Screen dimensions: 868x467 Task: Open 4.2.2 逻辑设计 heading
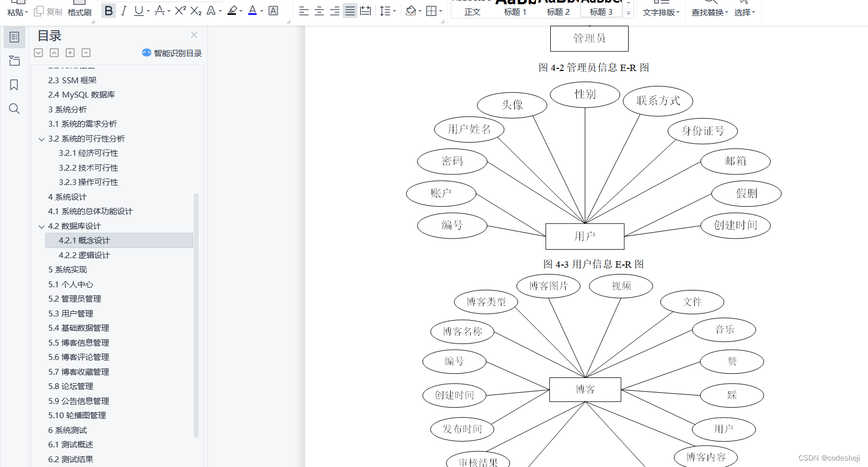[84, 255]
